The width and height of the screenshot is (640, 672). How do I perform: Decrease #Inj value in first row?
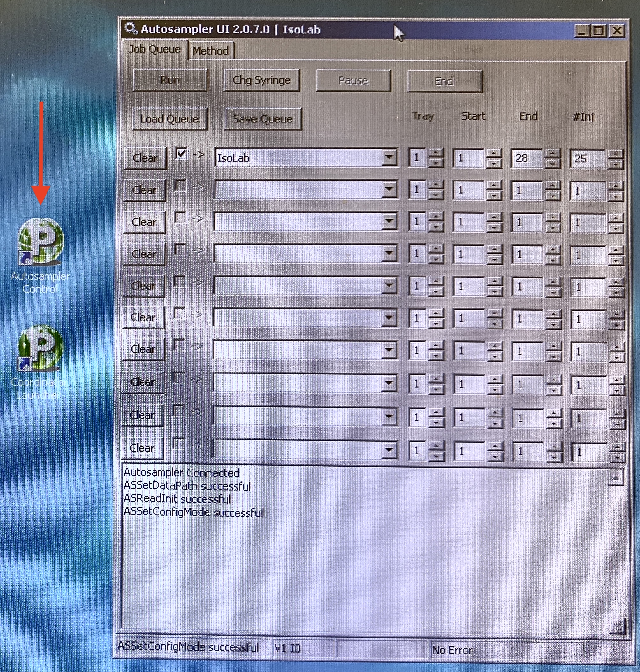(x=615, y=164)
